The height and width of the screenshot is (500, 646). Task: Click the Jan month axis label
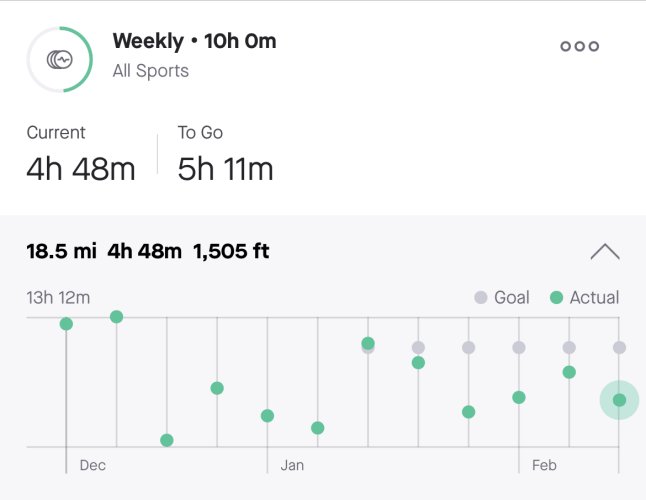292,465
